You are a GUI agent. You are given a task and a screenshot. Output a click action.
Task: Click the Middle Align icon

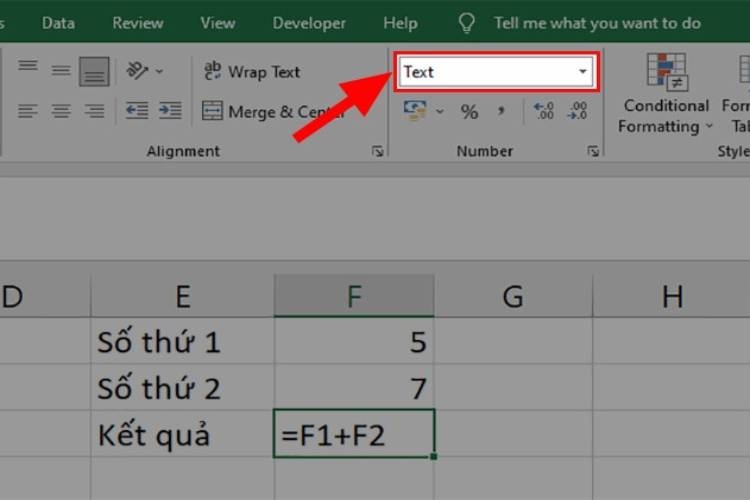61,71
